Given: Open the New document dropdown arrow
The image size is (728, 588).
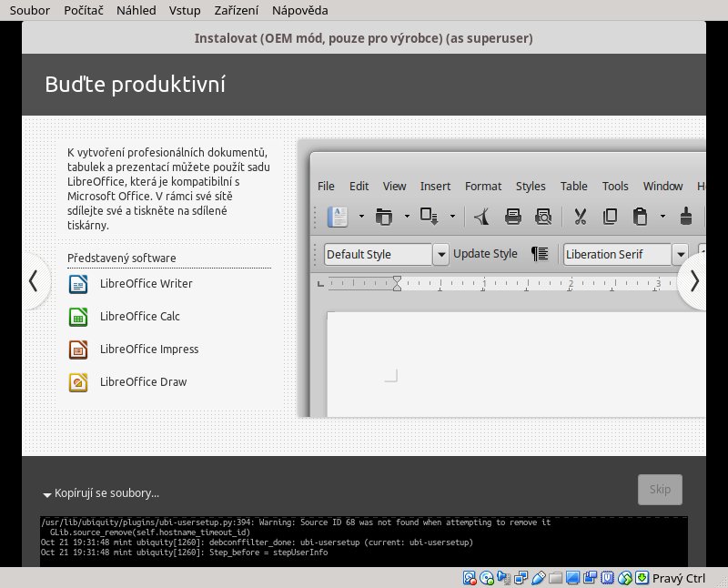Looking at the screenshot, I should (361, 216).
